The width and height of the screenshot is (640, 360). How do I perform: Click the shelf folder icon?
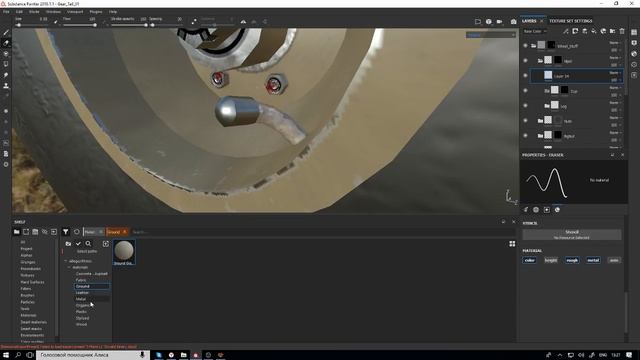(16, 232)
